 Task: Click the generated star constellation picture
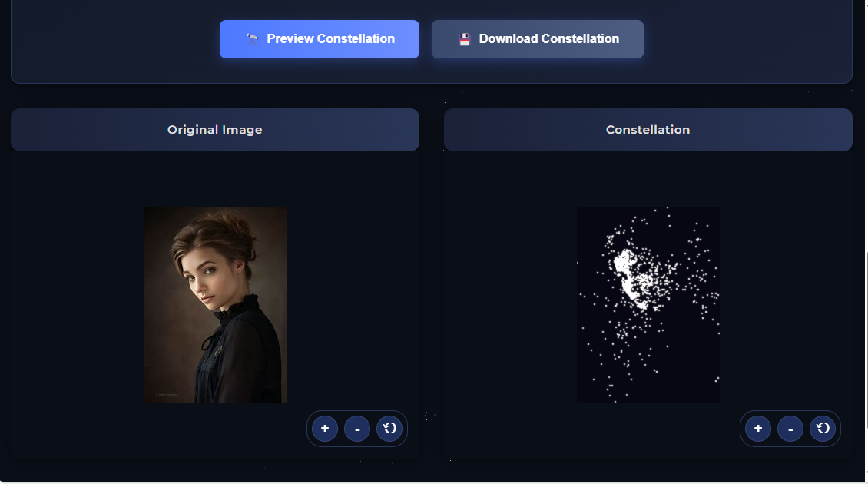[x=648, y=305]
